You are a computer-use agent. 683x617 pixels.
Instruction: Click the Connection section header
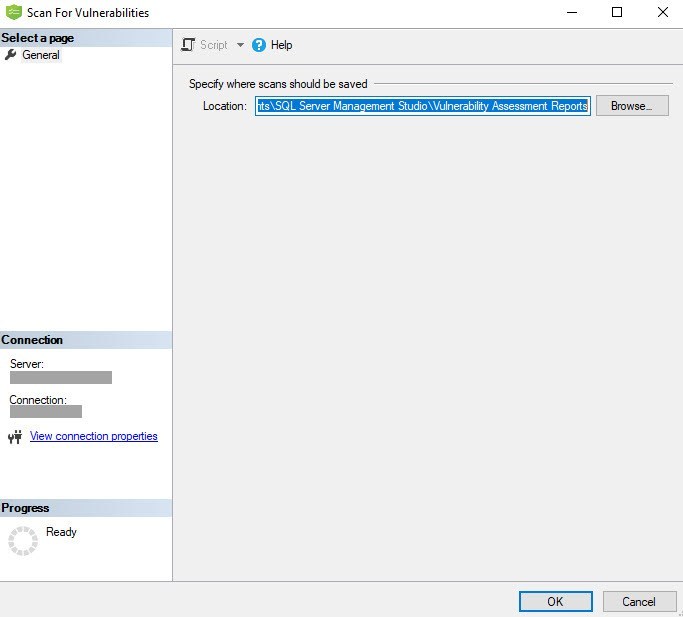[x=32, y=340]
